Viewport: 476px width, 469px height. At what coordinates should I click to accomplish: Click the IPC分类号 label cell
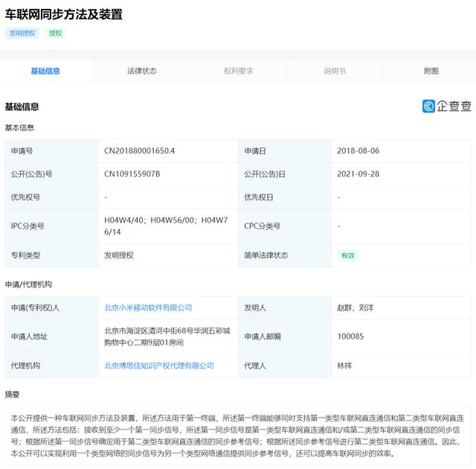[51, 226]
